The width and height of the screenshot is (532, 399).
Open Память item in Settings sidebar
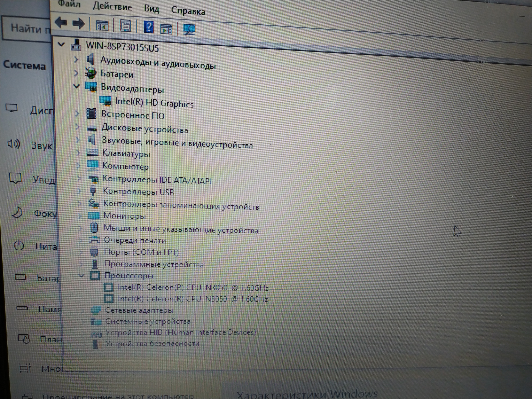[x=38, y=309]
